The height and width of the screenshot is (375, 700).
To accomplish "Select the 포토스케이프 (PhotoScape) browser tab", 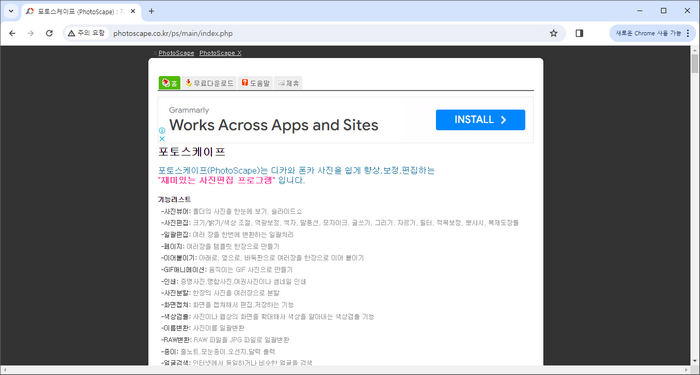I will click(x=80, y=12).
